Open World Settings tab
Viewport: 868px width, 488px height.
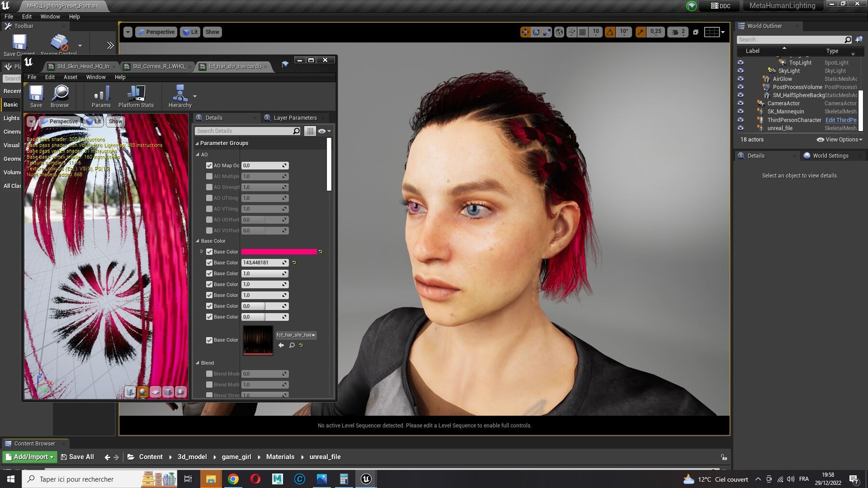click(x=830, y=156)
